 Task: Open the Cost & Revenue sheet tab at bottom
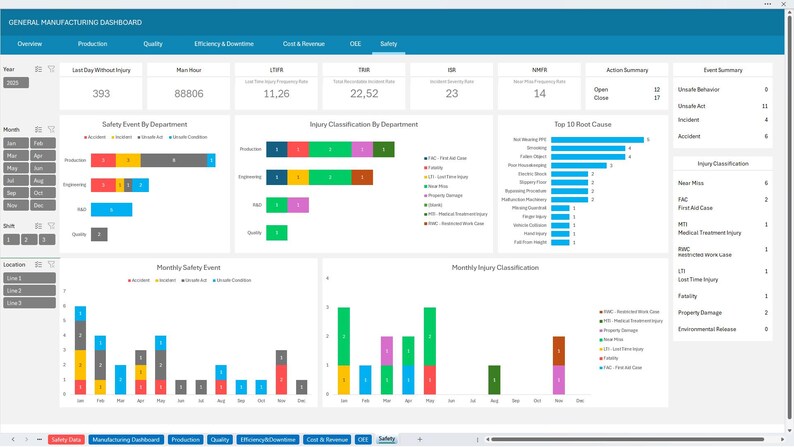pyautogui.click(x=327, y=439)
